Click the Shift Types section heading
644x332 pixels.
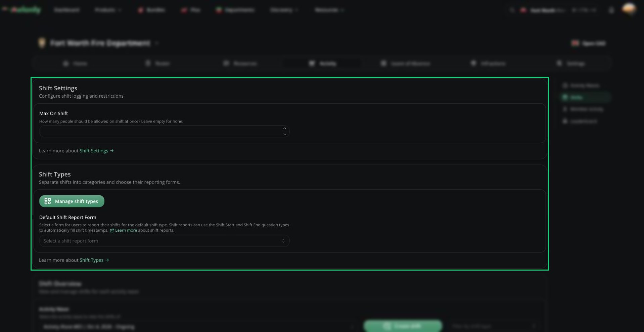(55, 174)
